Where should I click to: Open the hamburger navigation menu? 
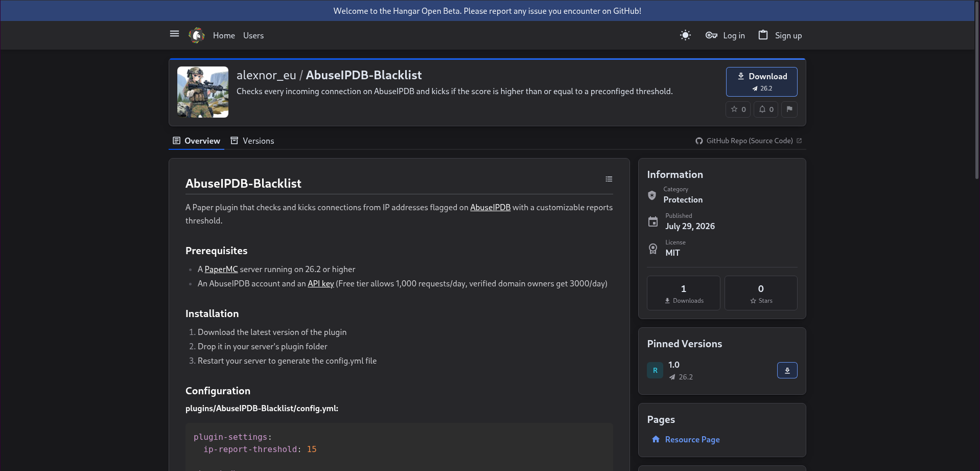coord(174,34)
